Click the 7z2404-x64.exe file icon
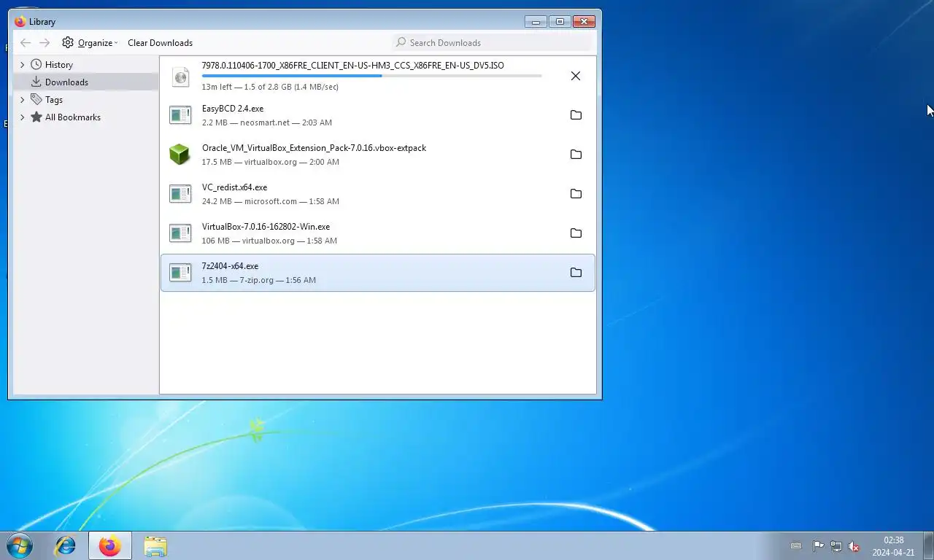Screen dimensions: 934x560 [180, 273]
